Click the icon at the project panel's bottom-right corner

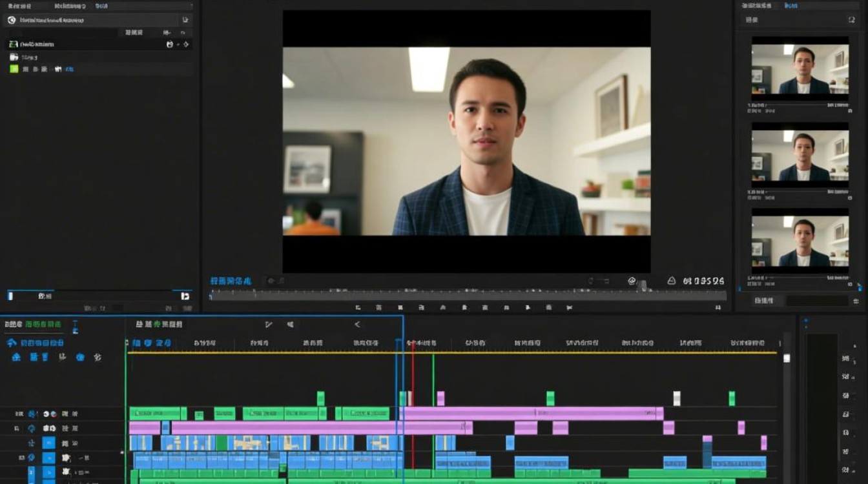tap(185, 296)
